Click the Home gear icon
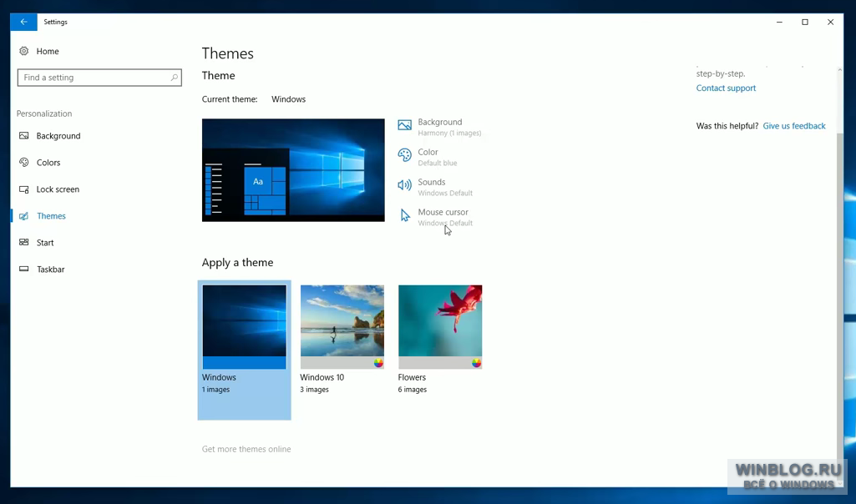The image size is (856, 504). 24,51
